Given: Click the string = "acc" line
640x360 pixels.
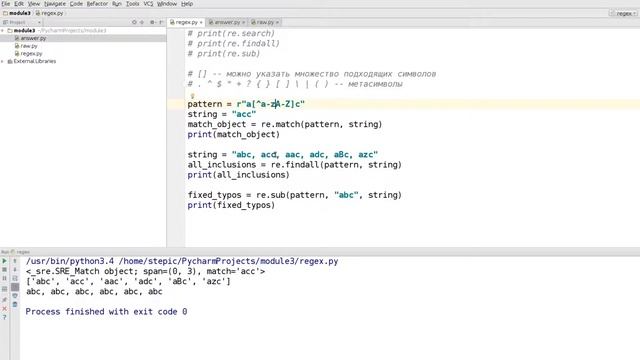Looking at the screenshot, I should click(222, 114).
